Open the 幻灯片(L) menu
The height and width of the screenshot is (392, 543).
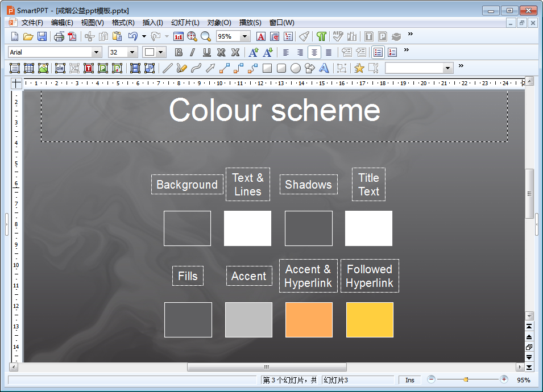185,23
